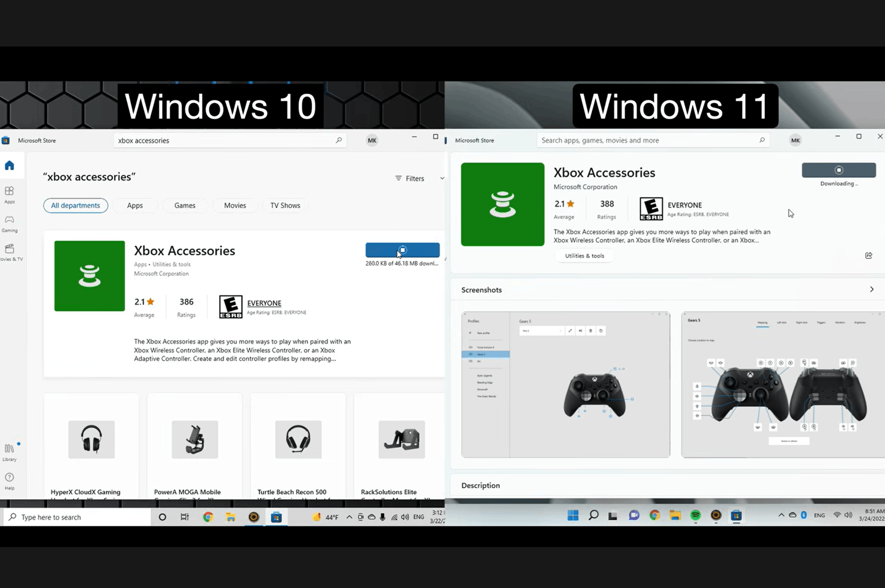Click search magnifier in Windows 10 Store

click(x=339, y=140)
